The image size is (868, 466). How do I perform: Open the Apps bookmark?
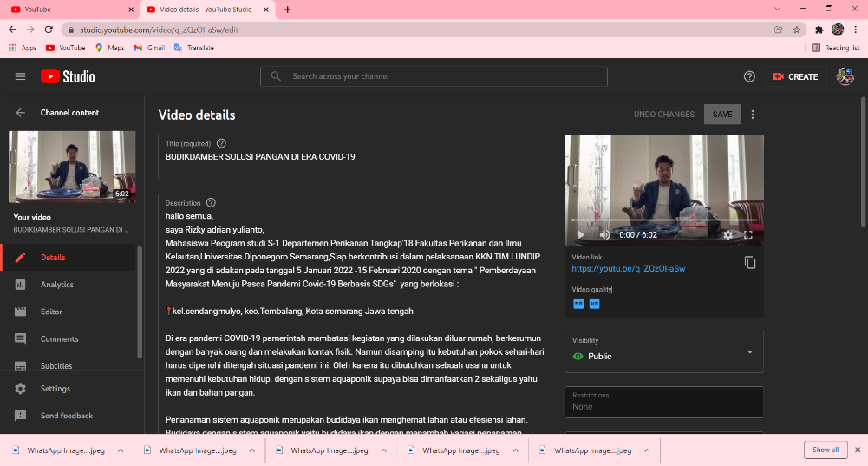pyautogui.click(x=23, y=48)
